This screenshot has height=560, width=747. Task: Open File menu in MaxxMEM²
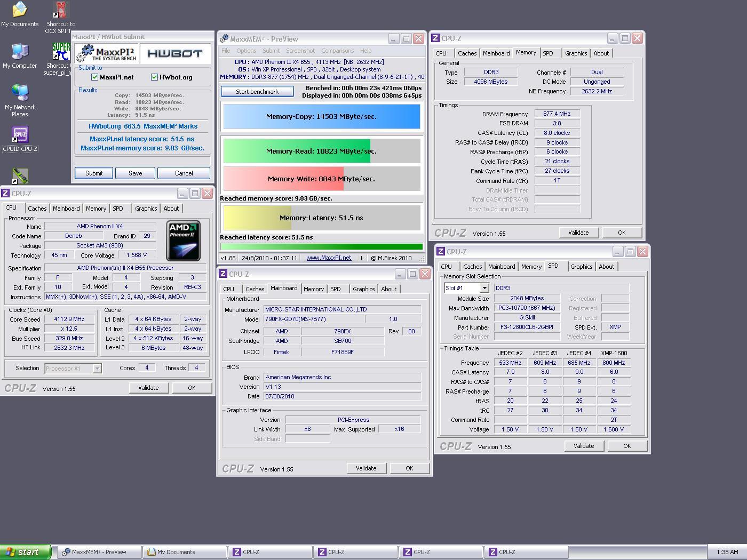[x=226, y=51]
